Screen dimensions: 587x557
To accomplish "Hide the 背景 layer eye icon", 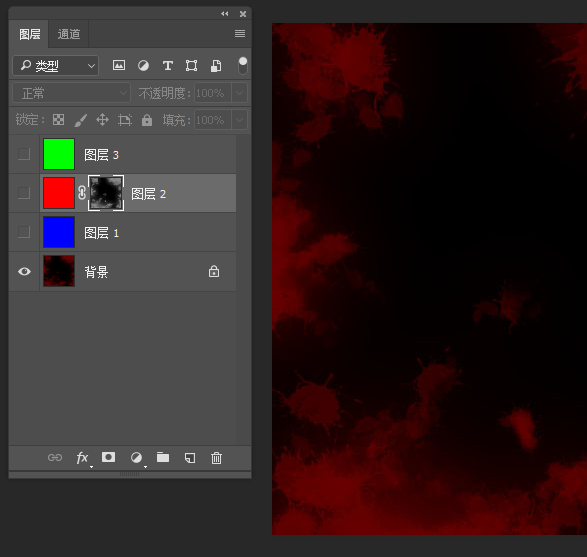I will tap(24, 271).
